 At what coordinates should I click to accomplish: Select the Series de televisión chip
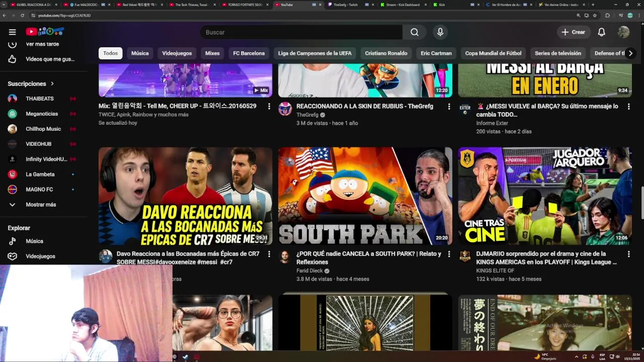(558, 53)
